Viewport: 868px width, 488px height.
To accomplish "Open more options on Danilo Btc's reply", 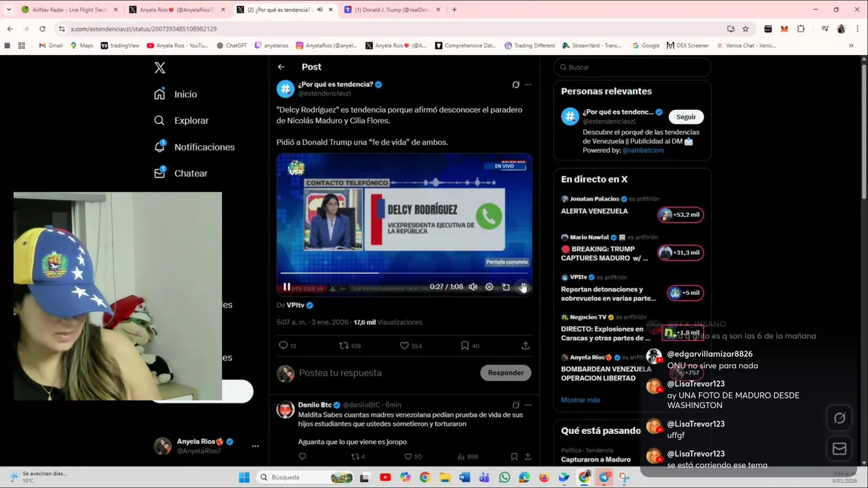I will (528, 405).
